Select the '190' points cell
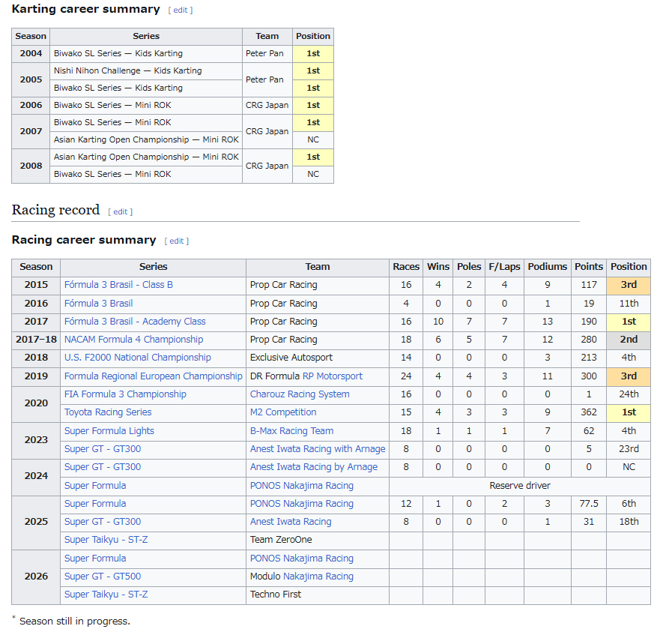Screen dimensions: 672x632 [x=589, y=322]
